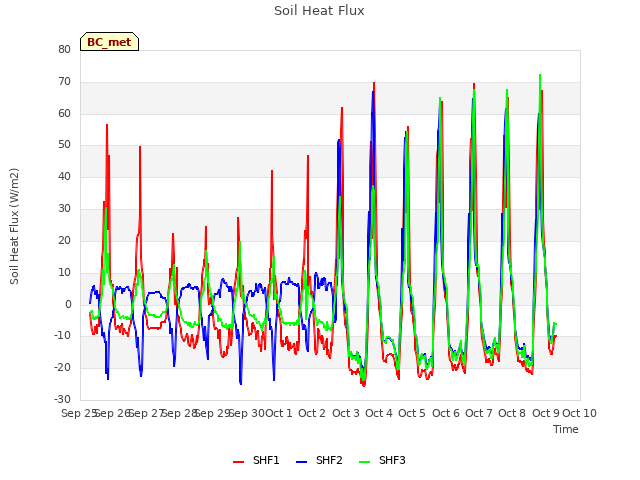The image size is (640, 480).
Task: Click the 0 y-axis tick label
Action: 68,304
